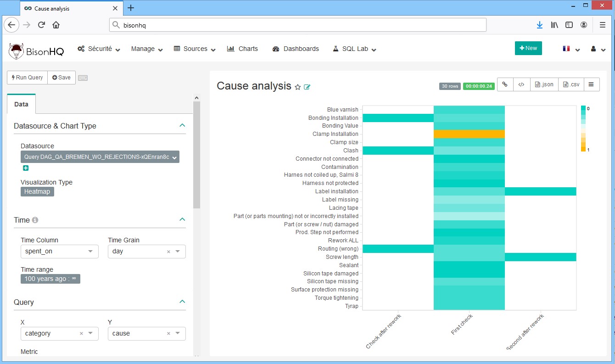Collapse the Datasource & Chart Type section
The width and height of the screenshot is (615, 364).
click(182, 125)
